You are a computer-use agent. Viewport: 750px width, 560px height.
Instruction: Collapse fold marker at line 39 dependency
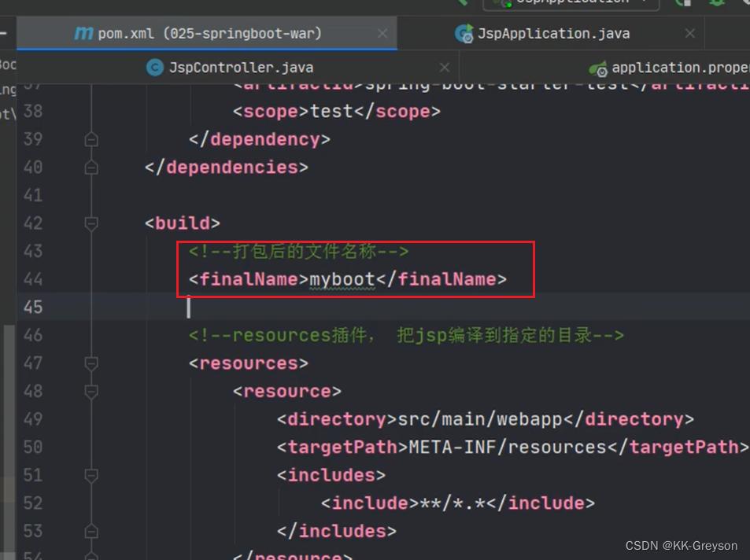91,140
